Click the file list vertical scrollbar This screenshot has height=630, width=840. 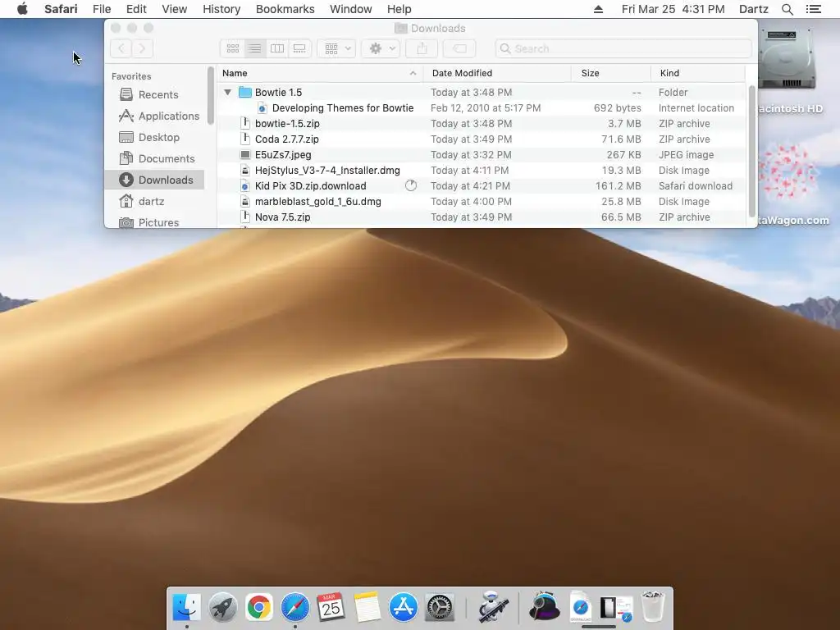[751, 151]
